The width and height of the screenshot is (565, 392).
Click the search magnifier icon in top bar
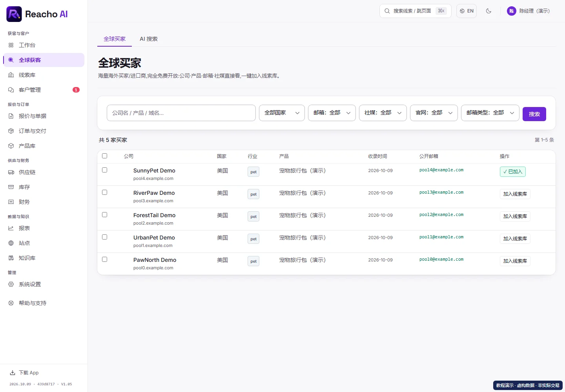[387, 11]
